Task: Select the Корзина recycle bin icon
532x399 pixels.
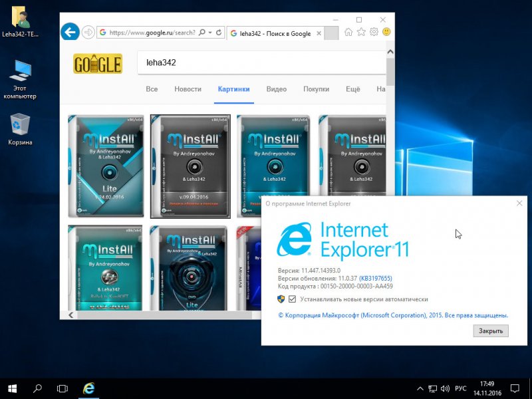Action: (20, 129)
